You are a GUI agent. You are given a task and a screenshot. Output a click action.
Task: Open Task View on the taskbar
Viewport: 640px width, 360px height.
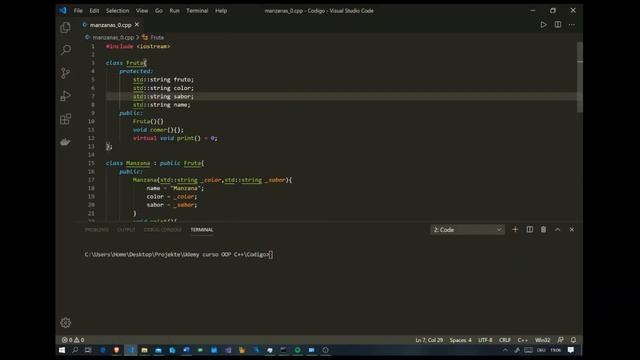click(88, 350)
